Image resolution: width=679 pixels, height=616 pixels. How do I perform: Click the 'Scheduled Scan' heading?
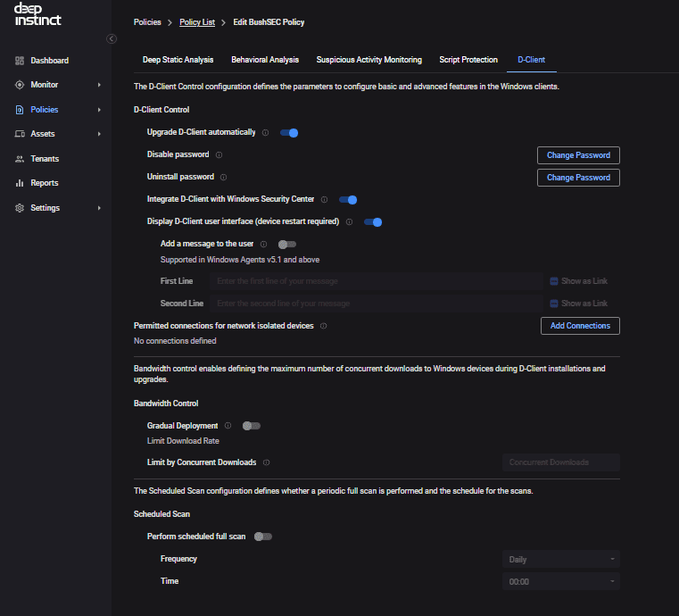pos(161,514)
